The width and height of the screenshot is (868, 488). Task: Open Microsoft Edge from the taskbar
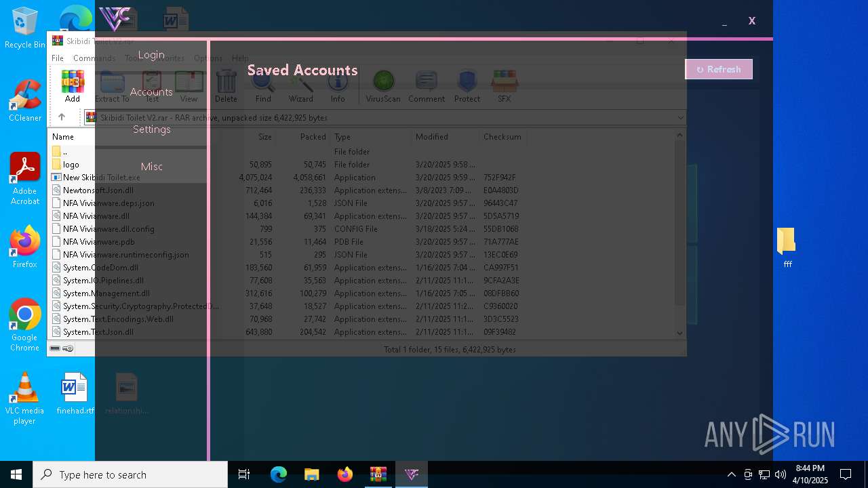279,474
